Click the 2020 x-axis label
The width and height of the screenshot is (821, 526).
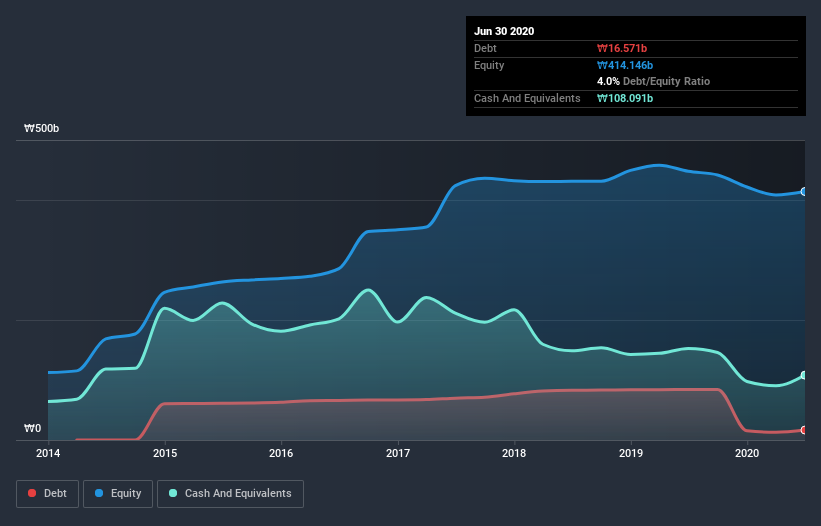[x=747, y=453]
